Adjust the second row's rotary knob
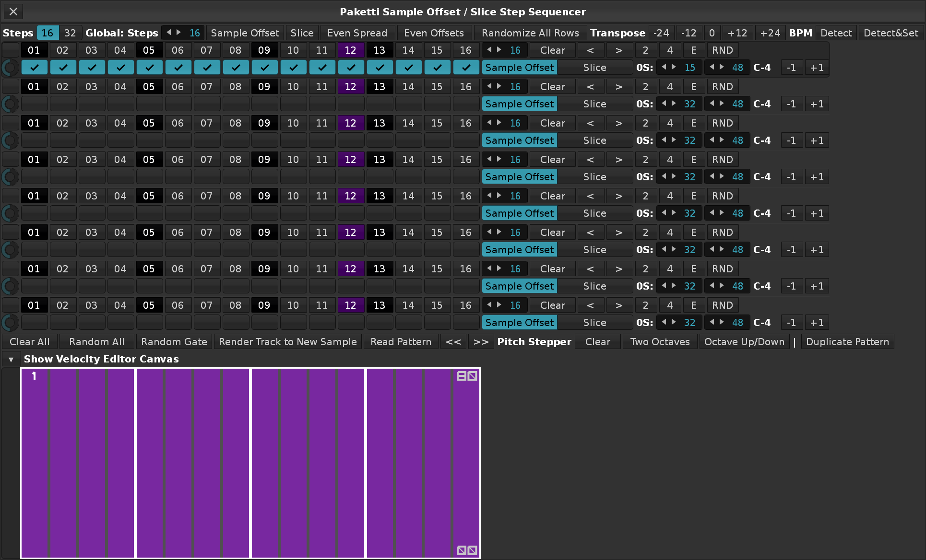 [x=10, y=104]
